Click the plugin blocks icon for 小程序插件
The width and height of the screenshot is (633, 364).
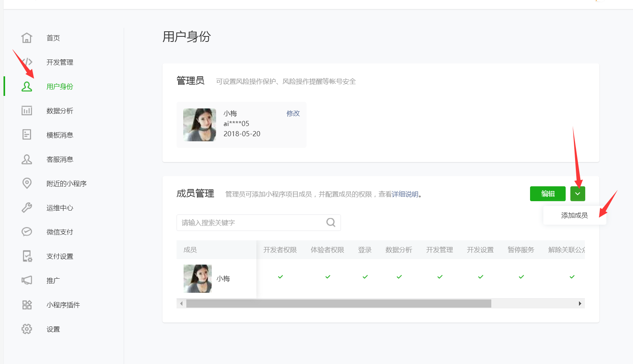27,305
